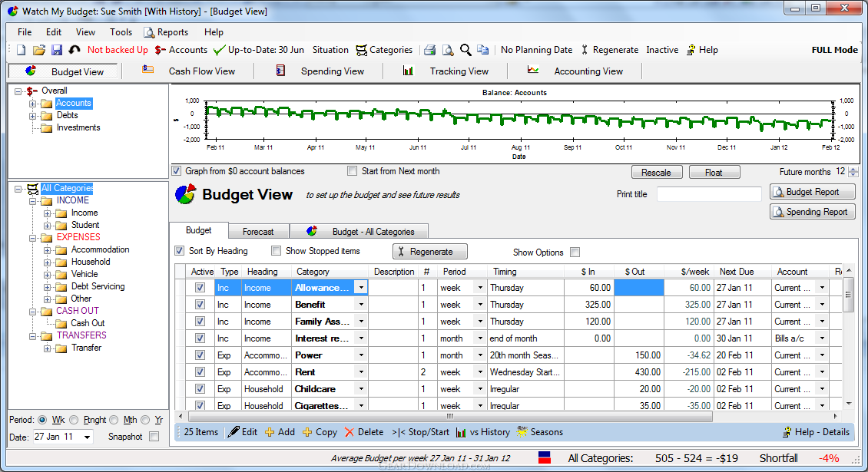Open the Budget - All Categories tab

[359, 232]
